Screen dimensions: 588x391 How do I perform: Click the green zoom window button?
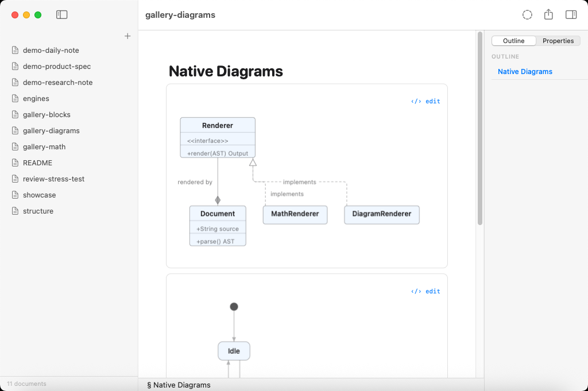38,15
